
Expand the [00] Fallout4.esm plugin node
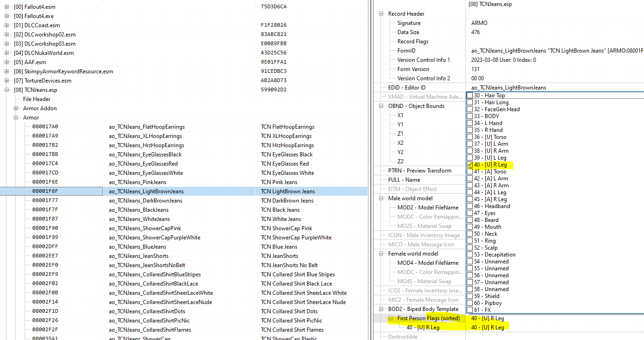click(7, 7)
